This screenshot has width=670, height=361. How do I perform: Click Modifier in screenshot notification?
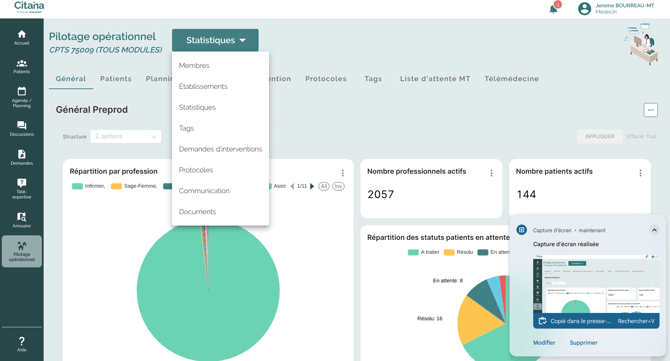pyautogui.click(x=544, y=343)
